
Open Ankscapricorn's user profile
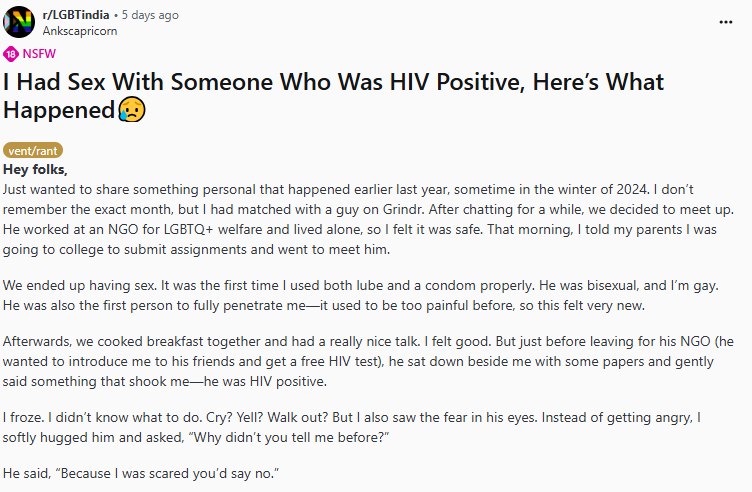pos(79,31)
